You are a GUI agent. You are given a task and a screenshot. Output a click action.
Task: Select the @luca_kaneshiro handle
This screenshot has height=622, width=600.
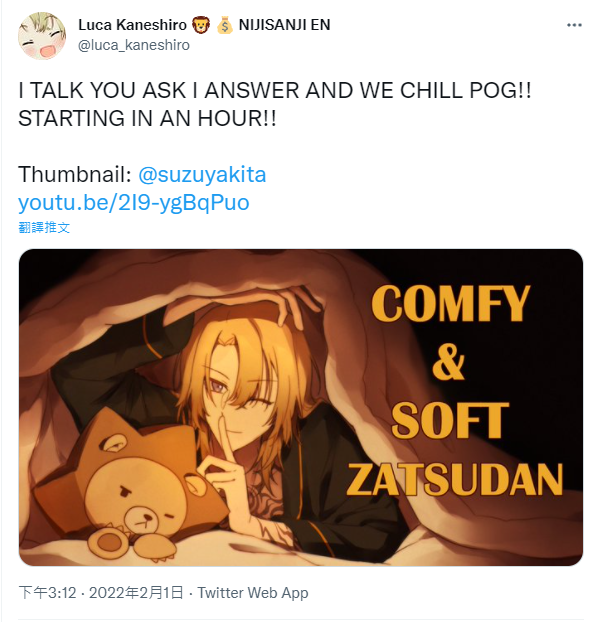(134, 45)
